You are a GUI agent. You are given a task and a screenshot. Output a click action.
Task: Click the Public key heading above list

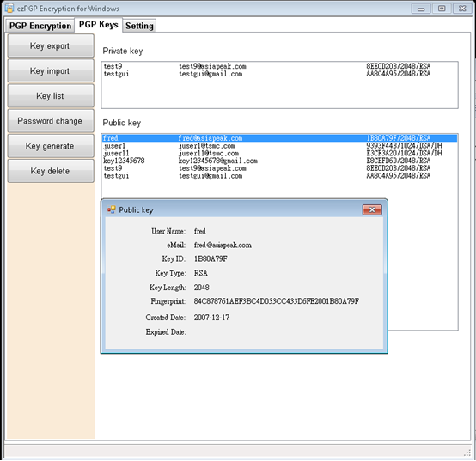(122, 123)
